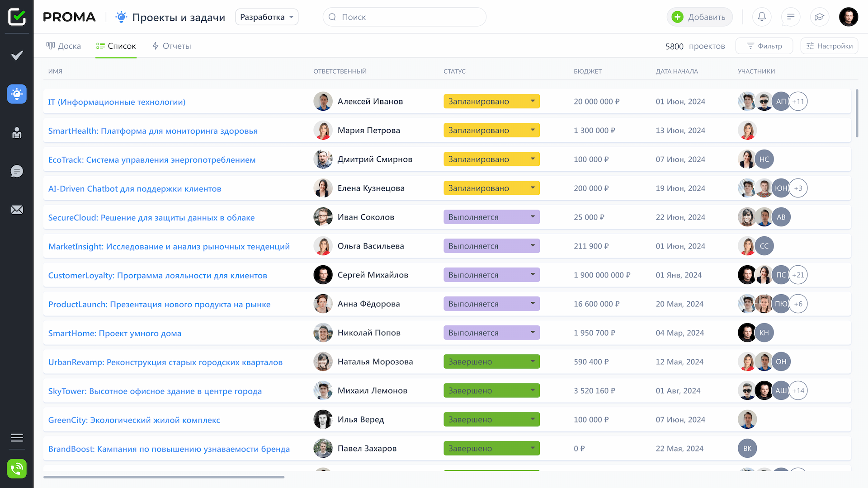Open the Отчеты tab
The width and height of the screenshot is (868, 488).
[171, 46]
